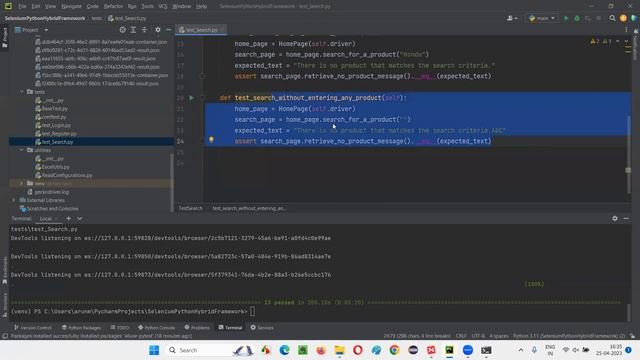Select geckodriver.log file in tree

tap(51, 192)
